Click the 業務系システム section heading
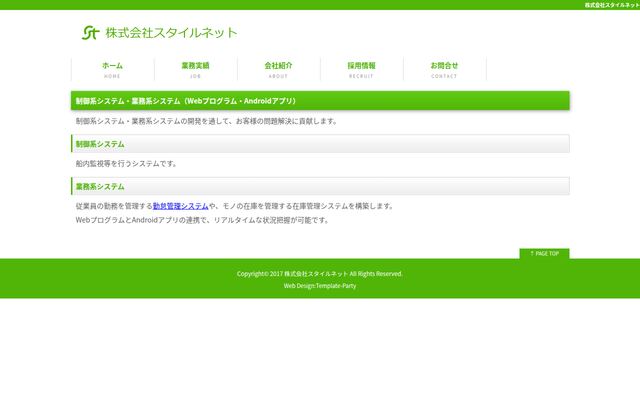The width and height of the screenshot is (640, 400). click(320, 186)
